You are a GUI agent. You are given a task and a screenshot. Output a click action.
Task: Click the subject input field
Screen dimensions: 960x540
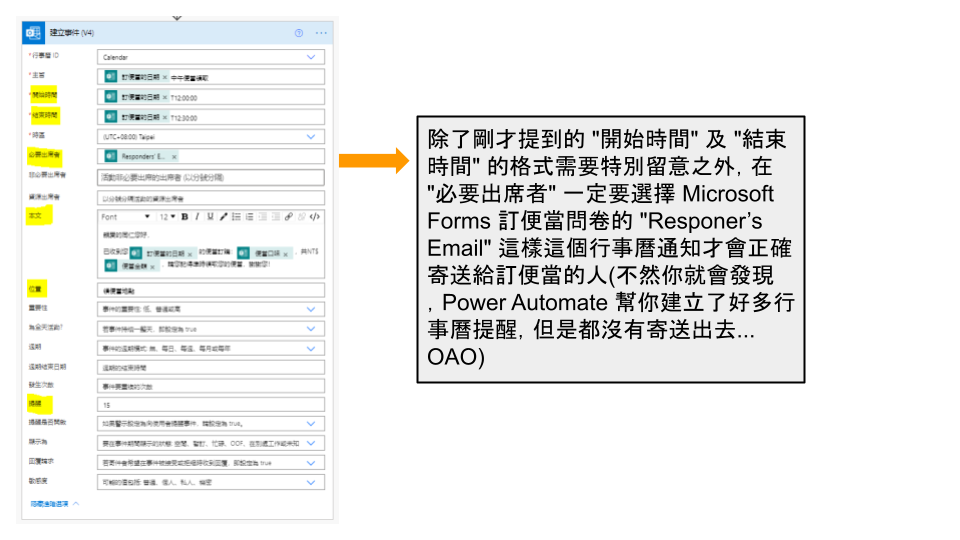211,77
